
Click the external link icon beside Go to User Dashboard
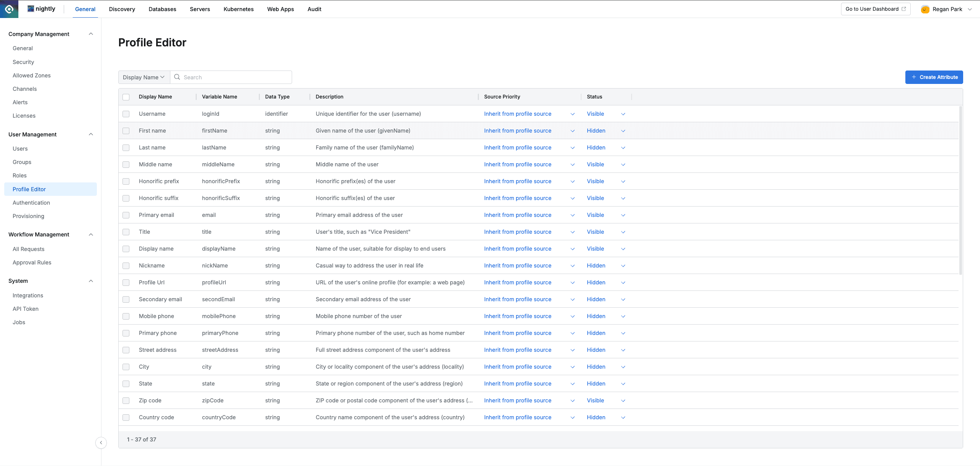904,8
